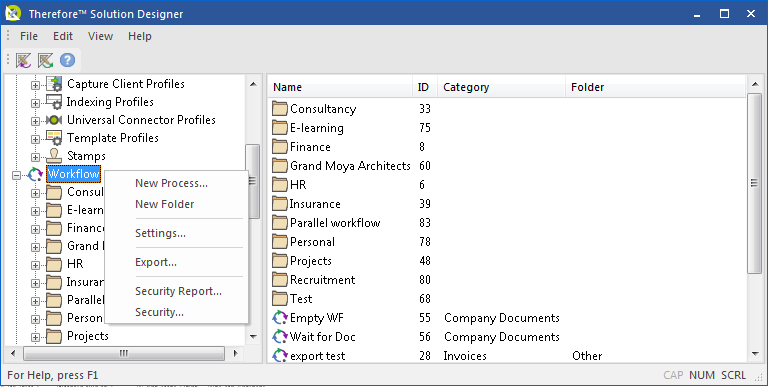Screen dimensions: 769x387
Task: Click the Help question mark toolbar icon
Action: 67,60
